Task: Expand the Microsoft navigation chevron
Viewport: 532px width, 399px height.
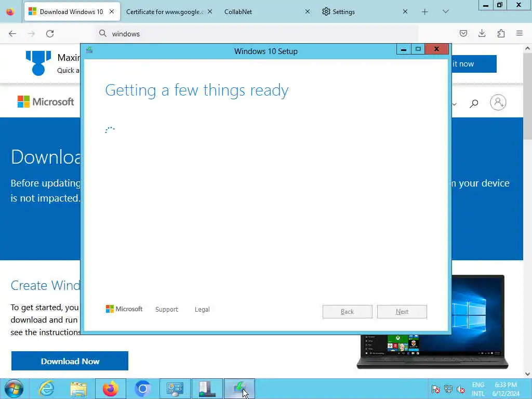Action: click(x=455, y=104)
